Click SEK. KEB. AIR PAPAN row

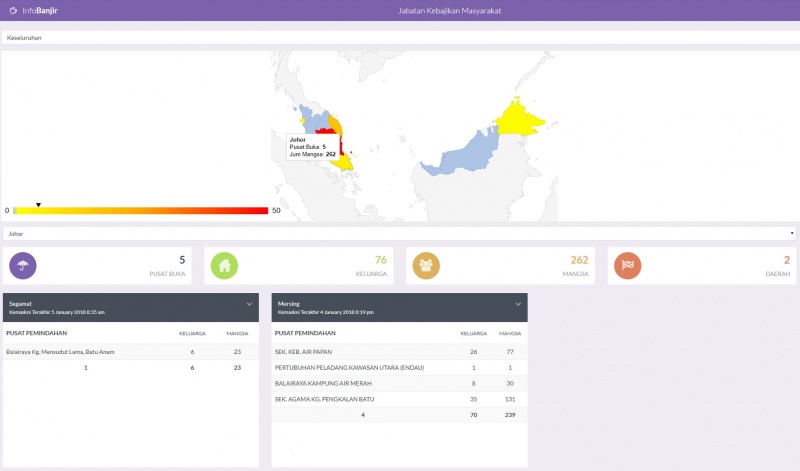pyautogui.click(x=399, y=352)
